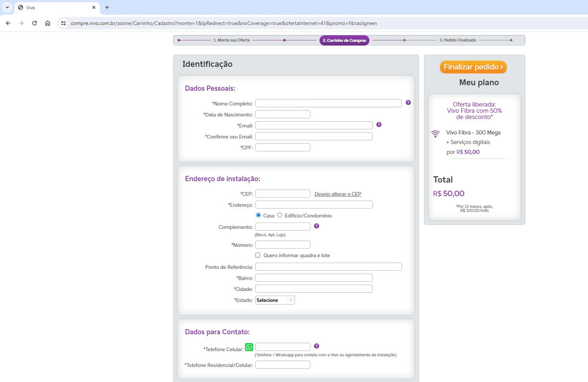The height and width of the screenshot is (382, 588).
Task: Click the (Bloco, Apt, Loja) hint text
Action: point(270,235)
